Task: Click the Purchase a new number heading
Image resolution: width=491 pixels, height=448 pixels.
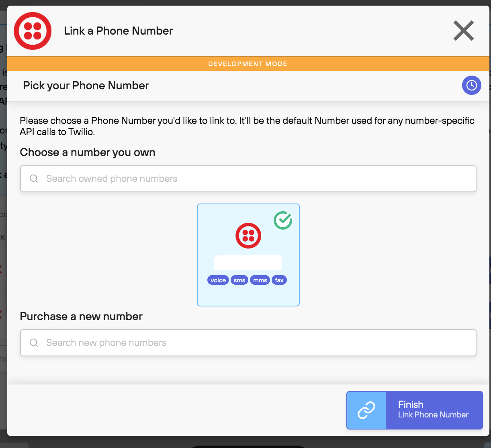Action: [81, 316]
